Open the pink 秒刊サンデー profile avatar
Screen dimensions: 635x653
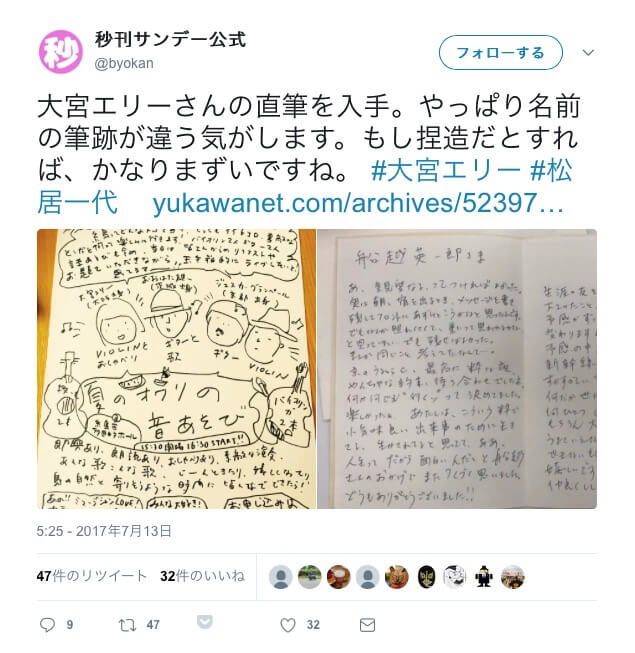tap(61, 52)
